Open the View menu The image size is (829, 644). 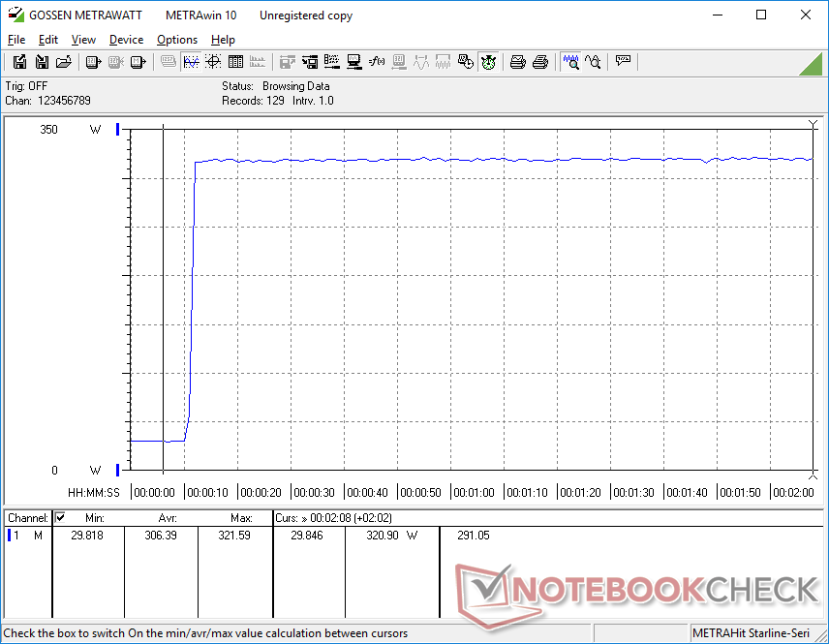83,40
